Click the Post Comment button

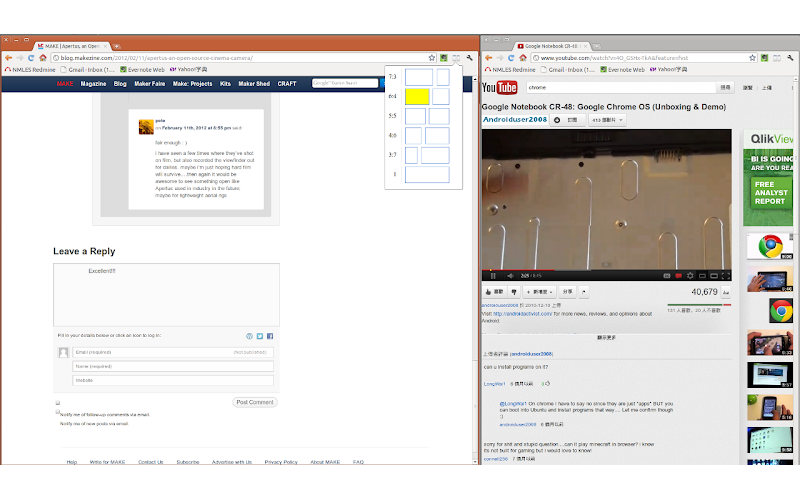click(255, 402)
